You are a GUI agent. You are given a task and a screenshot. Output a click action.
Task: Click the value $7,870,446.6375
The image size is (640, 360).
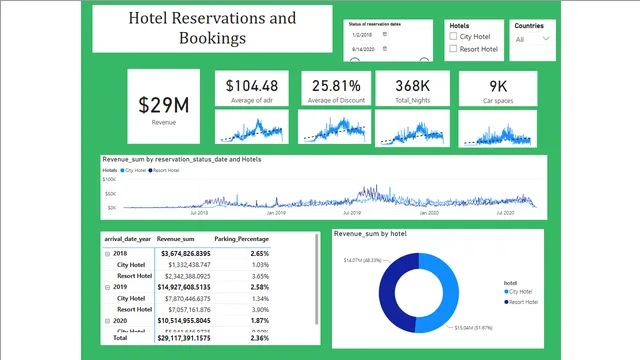pos(188,298)
